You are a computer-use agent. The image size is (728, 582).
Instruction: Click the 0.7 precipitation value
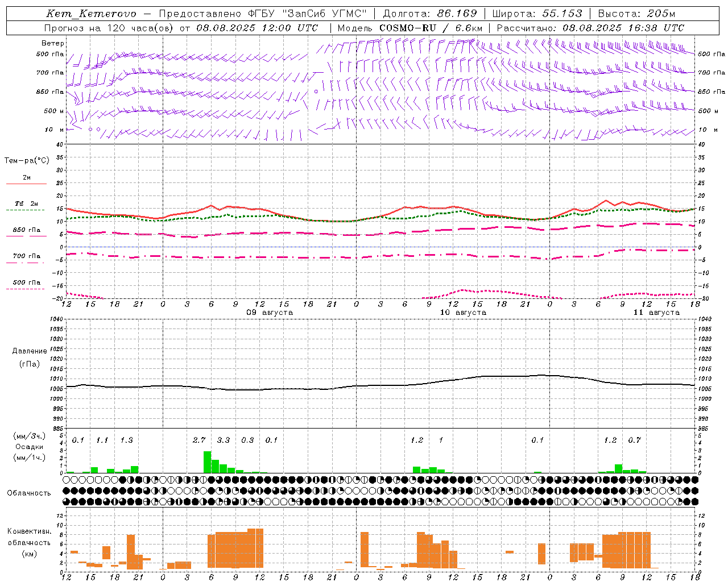coord(635,440)
